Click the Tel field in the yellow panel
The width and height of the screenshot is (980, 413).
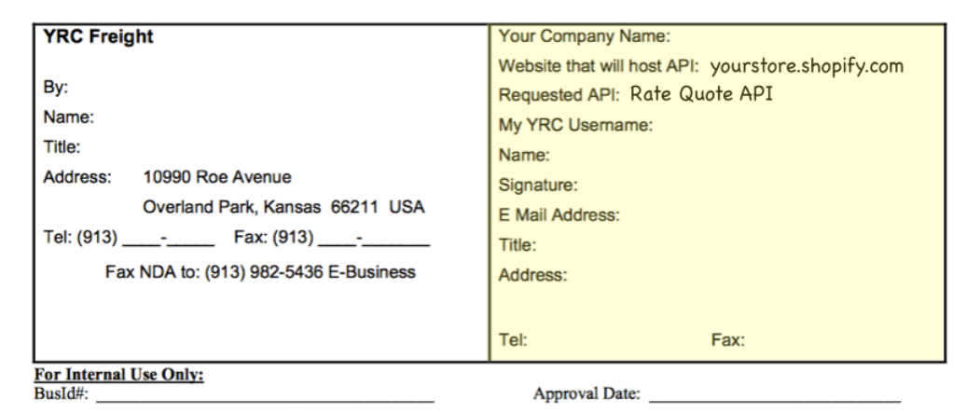click(617, 340)
